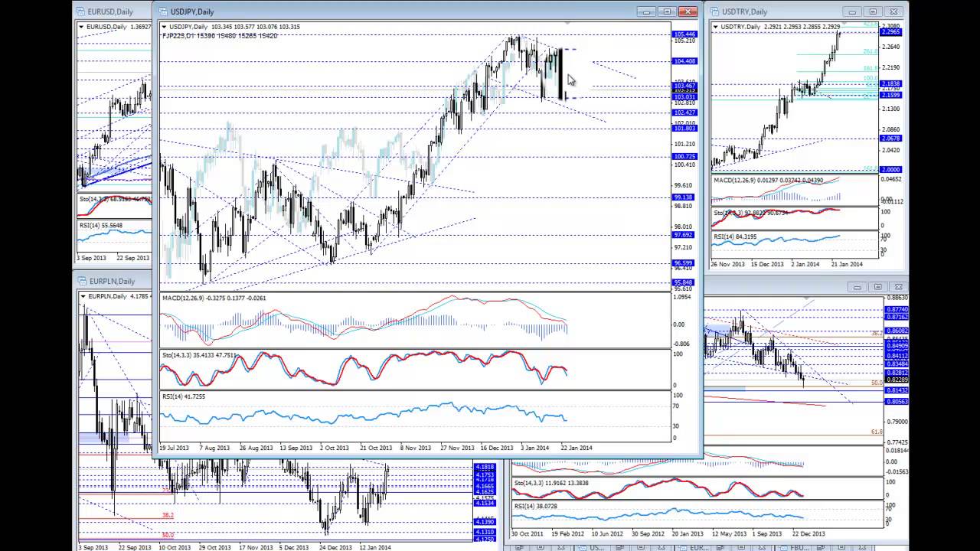980x551 pixels.
Task: Pick the 99.138 price level label
Action: coord(684,197)
